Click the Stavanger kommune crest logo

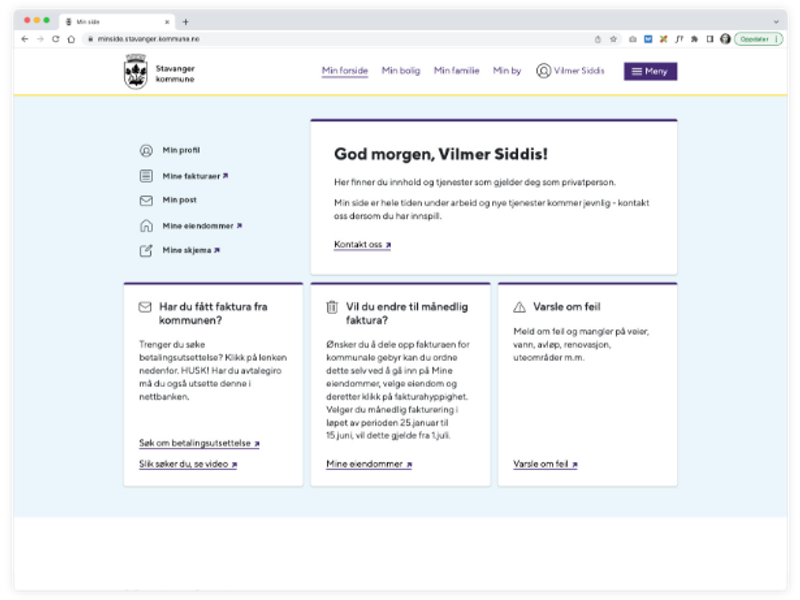tap(136, 71)
